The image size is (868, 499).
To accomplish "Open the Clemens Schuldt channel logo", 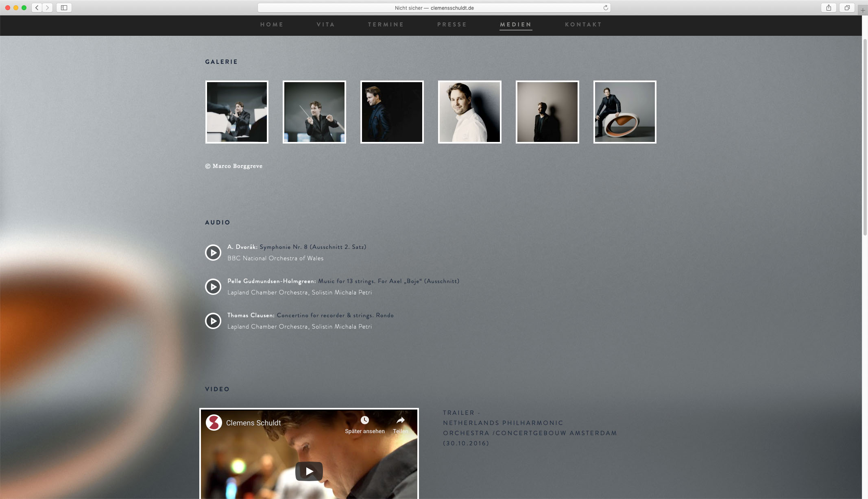I will [x=214, y=423].
